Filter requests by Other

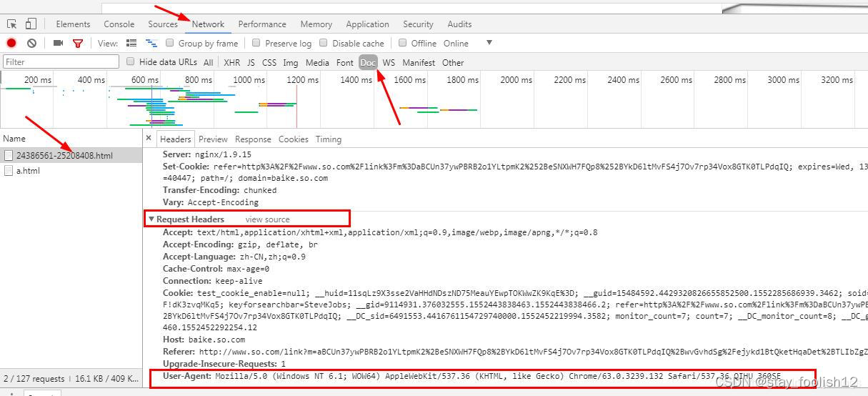tap(453, 63)
